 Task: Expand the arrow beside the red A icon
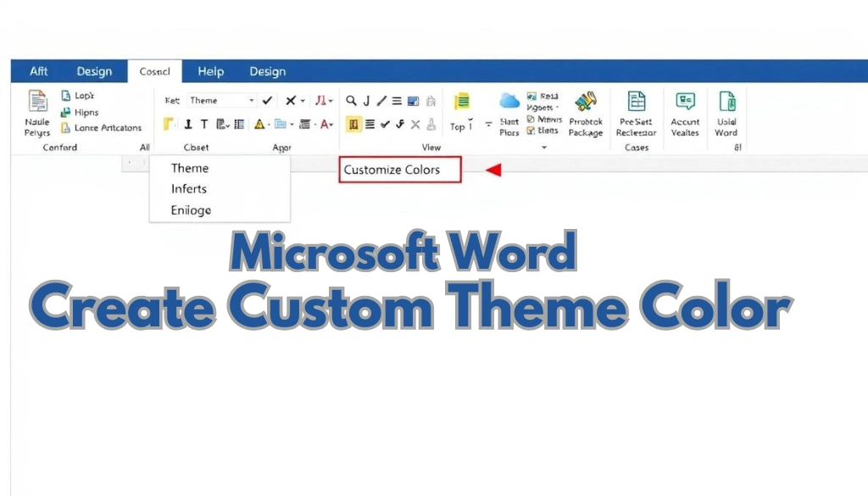point(331,125)
